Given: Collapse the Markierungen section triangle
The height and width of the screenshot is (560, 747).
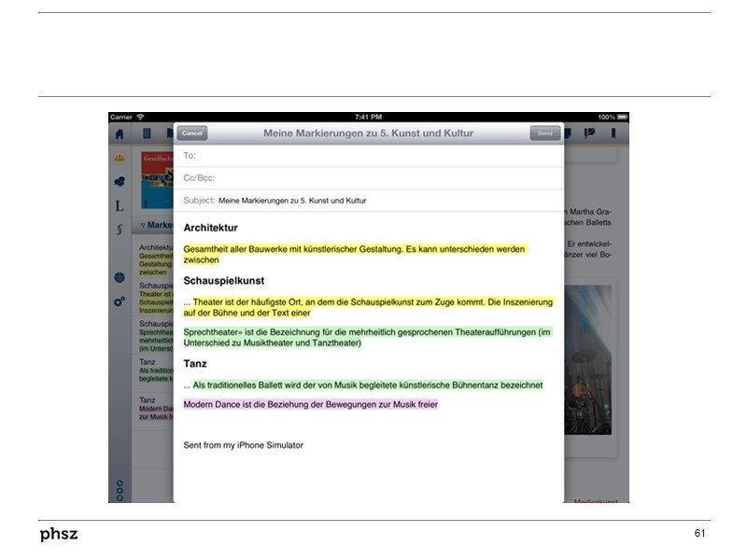Looking at the screenshot, I should pos(143,225).
